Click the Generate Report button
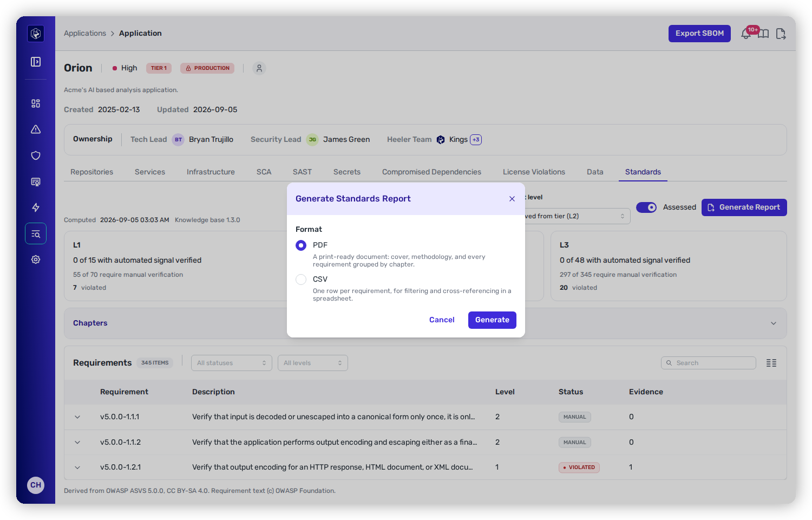 click(x=744, y=207)
